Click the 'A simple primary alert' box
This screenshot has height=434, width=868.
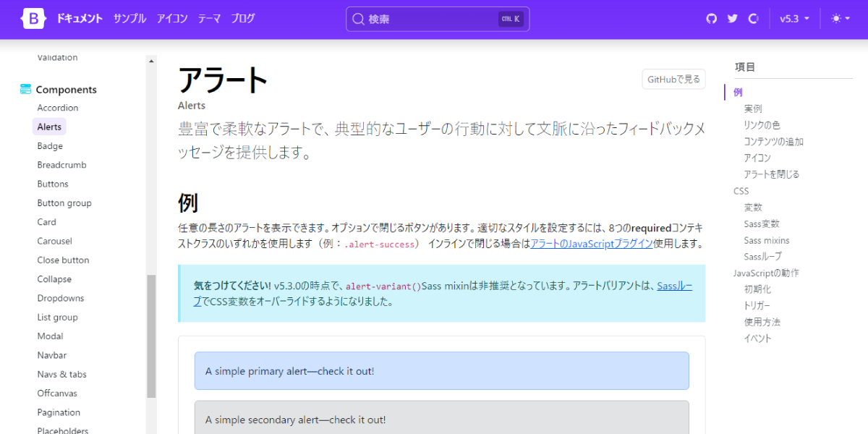441,371
